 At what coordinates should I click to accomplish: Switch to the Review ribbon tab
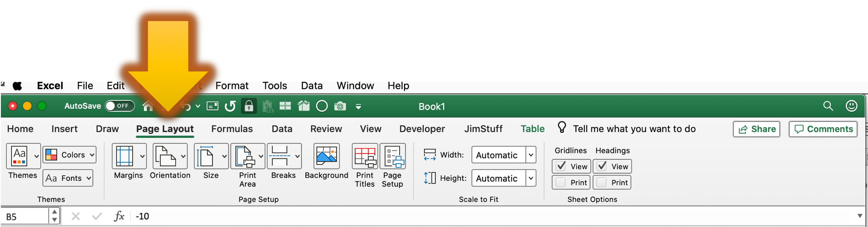(x=326, y=129)
